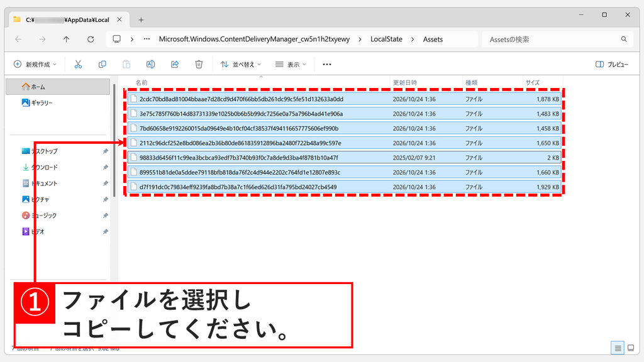This screenshot has height=362, width=644.
Task: Click pin icon beside ピクチャ
Action: (105, 199)
